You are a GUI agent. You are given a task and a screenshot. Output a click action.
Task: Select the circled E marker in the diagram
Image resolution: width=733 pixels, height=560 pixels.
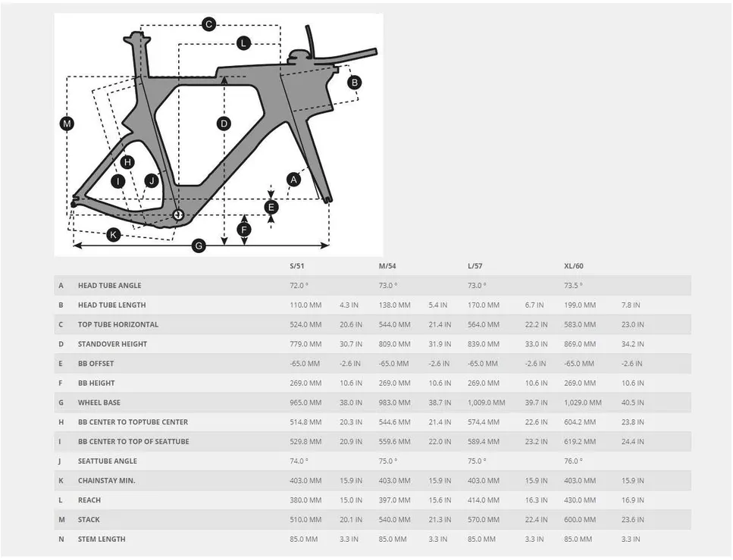click(x=271, y=207)
